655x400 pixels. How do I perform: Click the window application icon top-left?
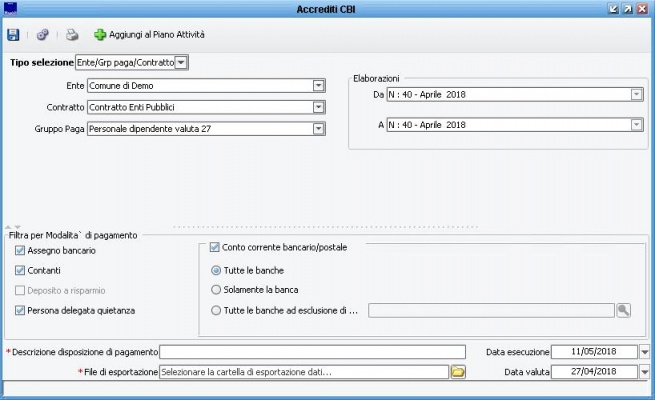click(10, 9)
